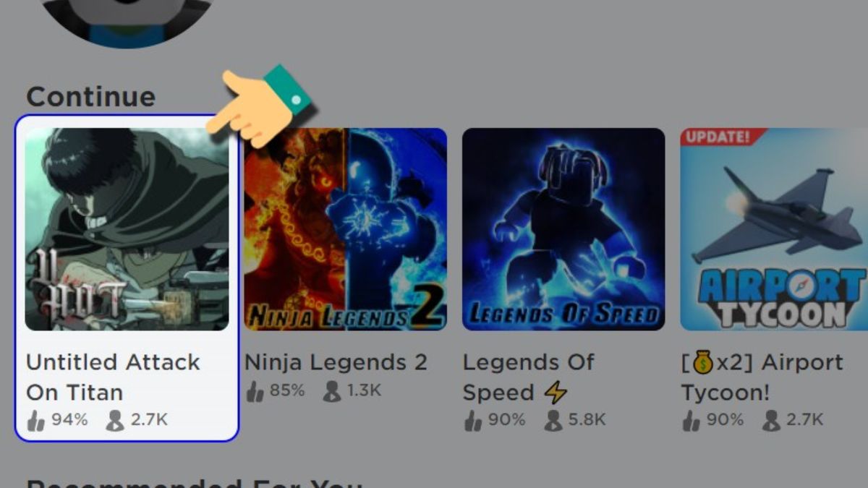Open the Untitled Attack On Titan thumbnail
Image resolution: width=868 pixels, height=488 pixels.
(x=127, y=229)
